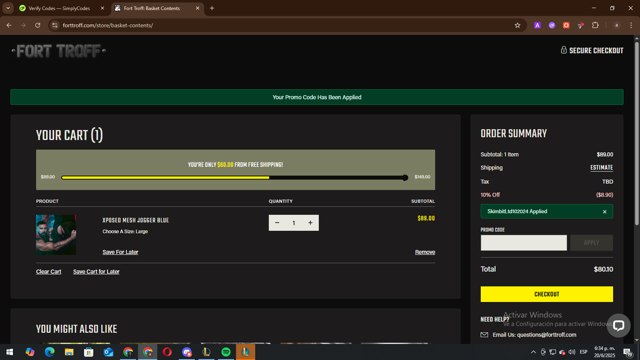Open the Chrome extensions puzzle icon

pyautogui.click(x=595, y=25)
